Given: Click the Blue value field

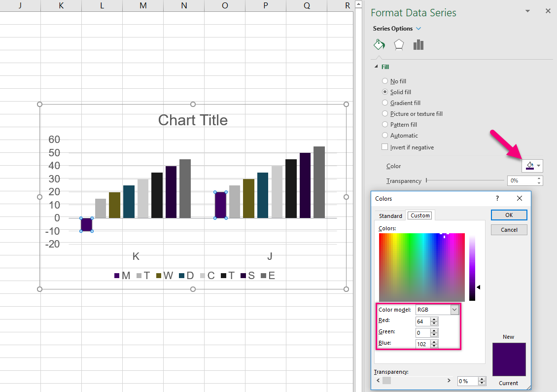Looking at the screenshot, I should (x=423, y=344).
